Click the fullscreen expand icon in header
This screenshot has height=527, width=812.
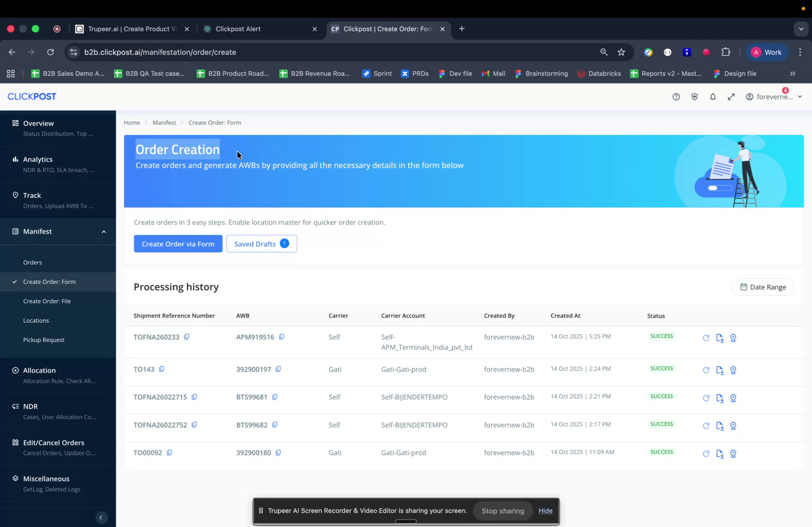pyautogui.click(x=731, y=96)
